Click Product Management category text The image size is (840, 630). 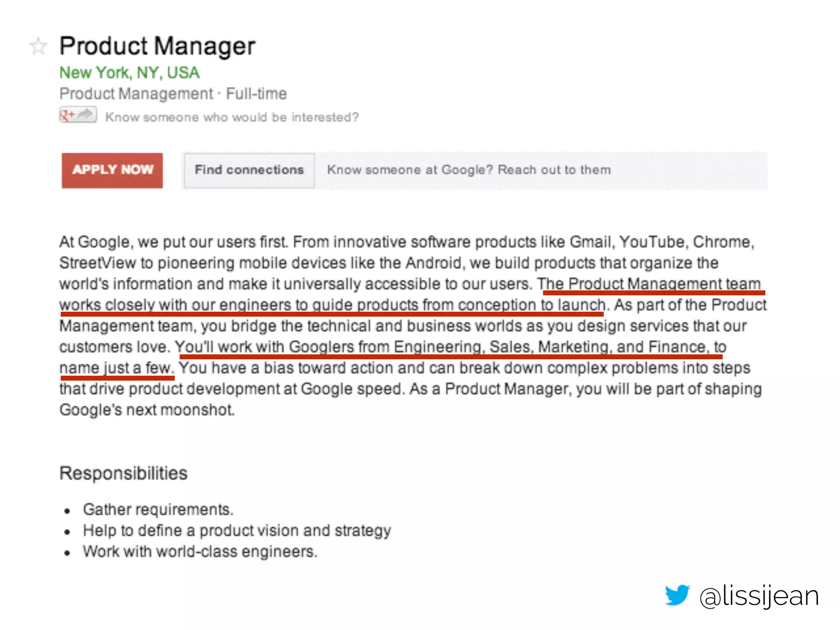(x=136, y=94)
